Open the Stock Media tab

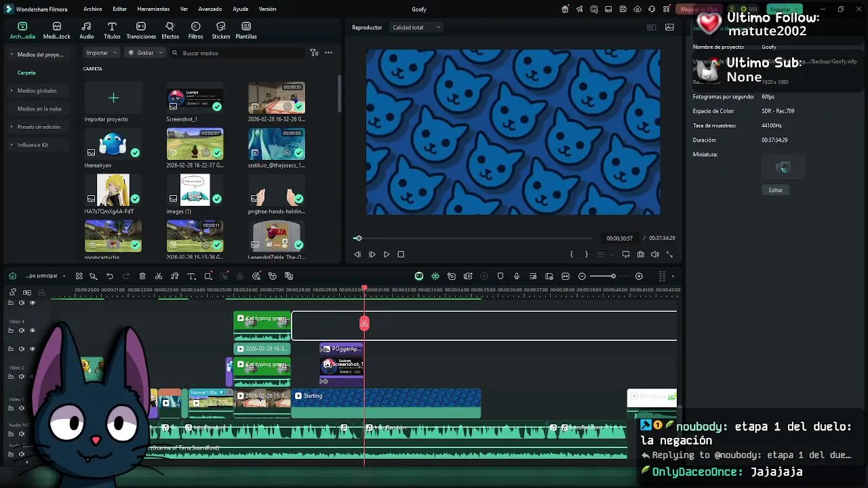57,30
